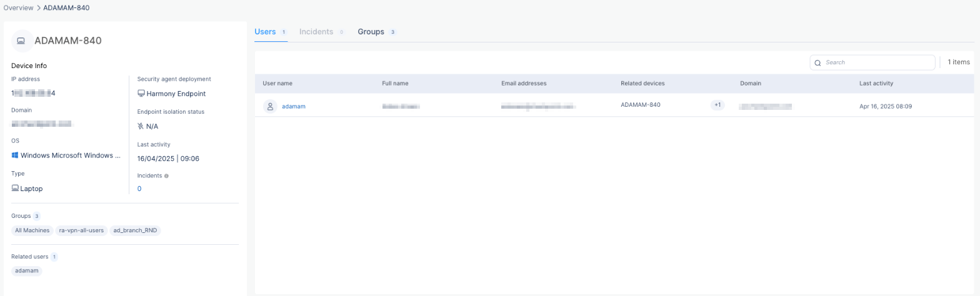Click the magnifier icon in search box
Viewport: 980px width, 296px height.
(817, 62)
